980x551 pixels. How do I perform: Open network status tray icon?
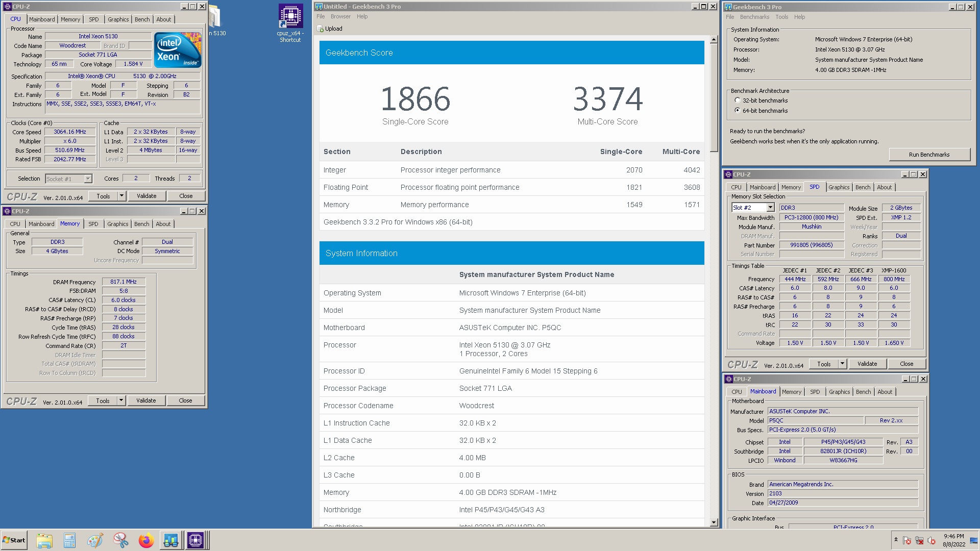pos(919,540)
